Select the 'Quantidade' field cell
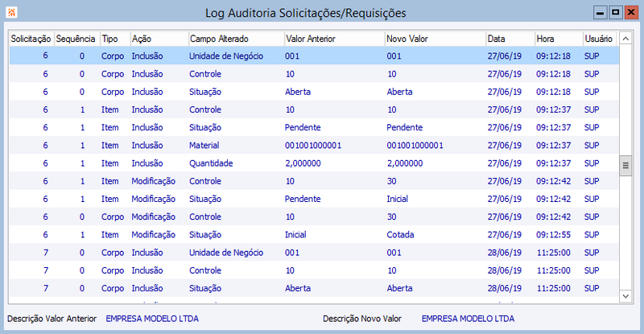This screenshot has width=644, height=334. tap(211, 163)
